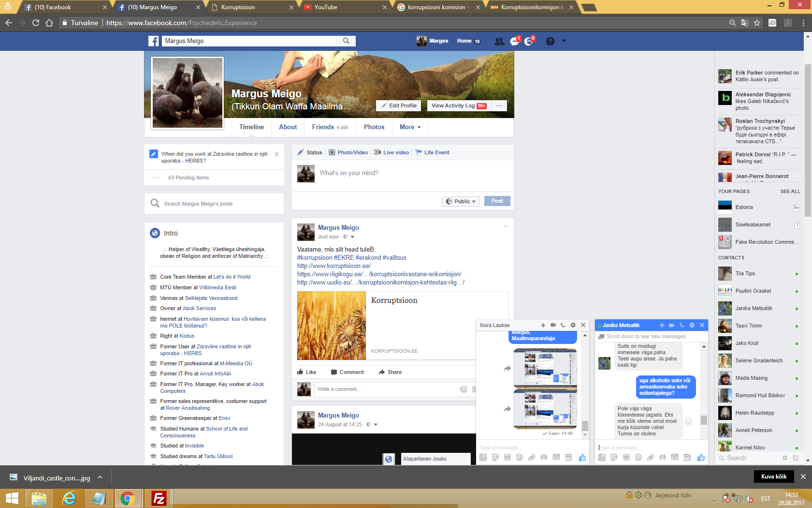Open the three-dots menu next to View Activity Log
The width and height of the screenshot is (812, 508).
(499, 105)
